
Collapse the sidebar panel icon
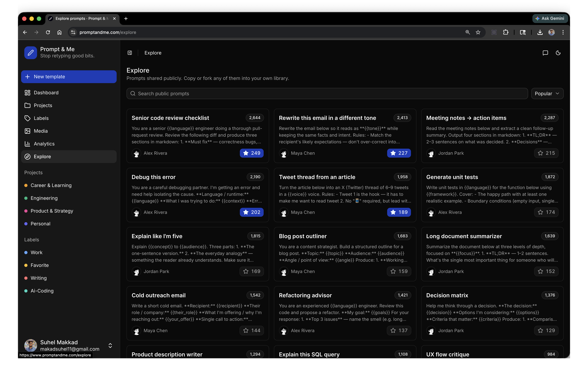point(130,53)
